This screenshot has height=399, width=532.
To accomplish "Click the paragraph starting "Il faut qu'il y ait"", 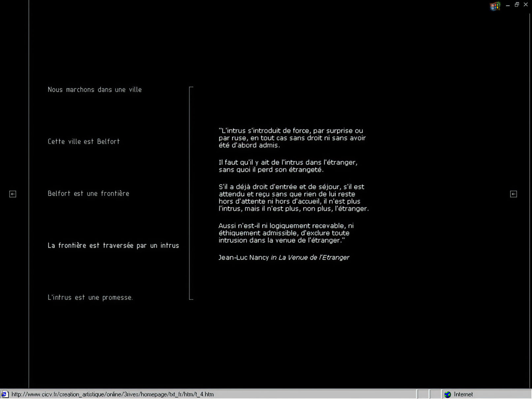I will 288,166.
